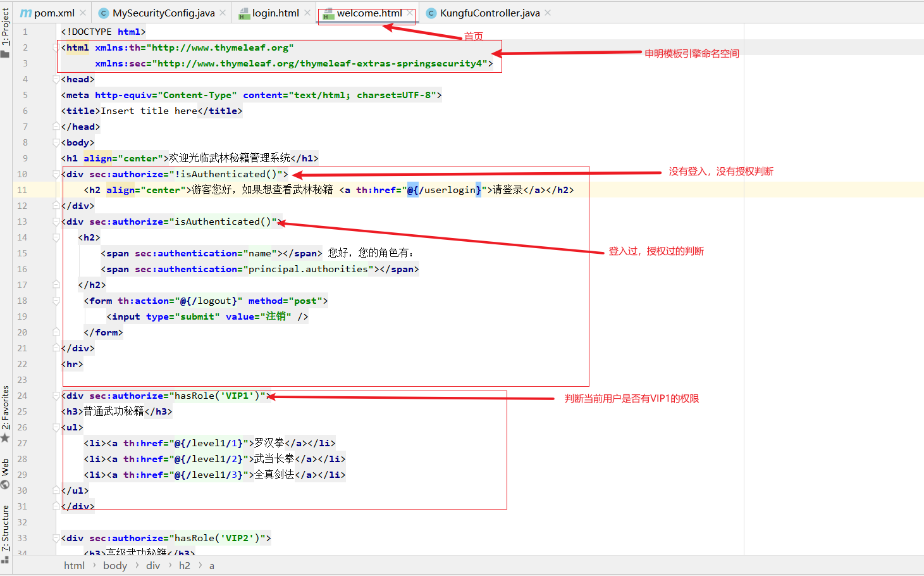This screenshot has height=576, width=924.
Task: Click the closing div fold marker on line 31
Action: 56,506
